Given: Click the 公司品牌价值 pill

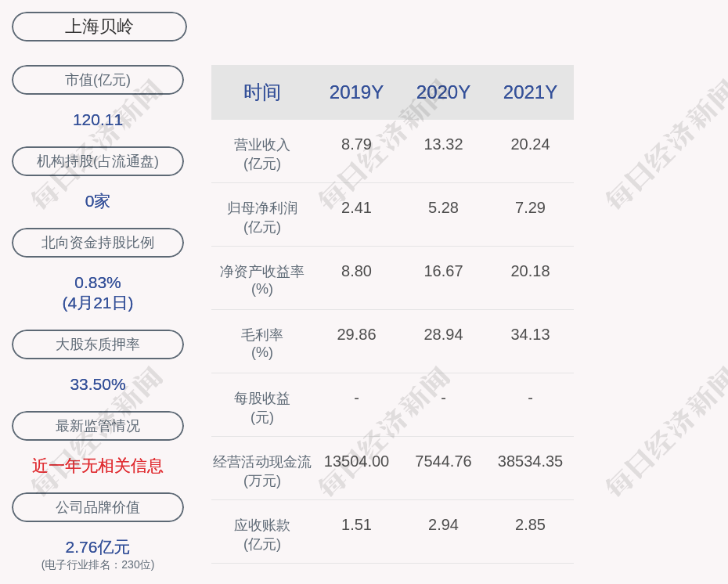Looking at the screenshot, I should (x=98, y=507).
